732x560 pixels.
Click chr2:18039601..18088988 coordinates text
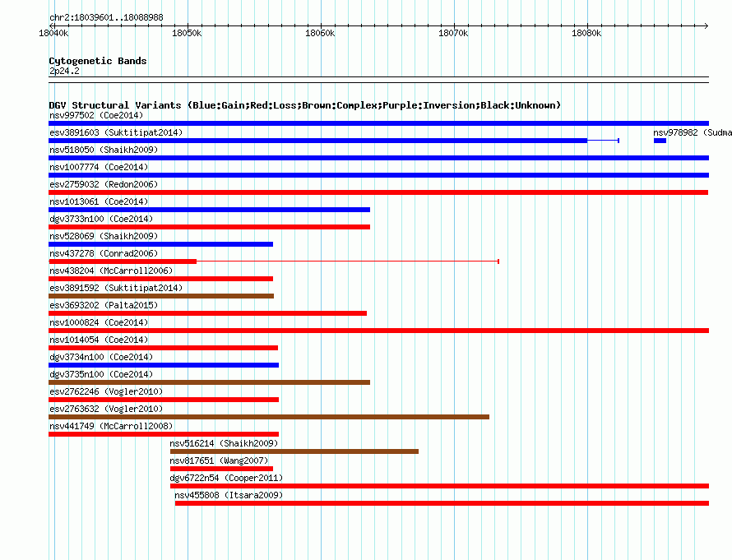click(x=106, y=18)
